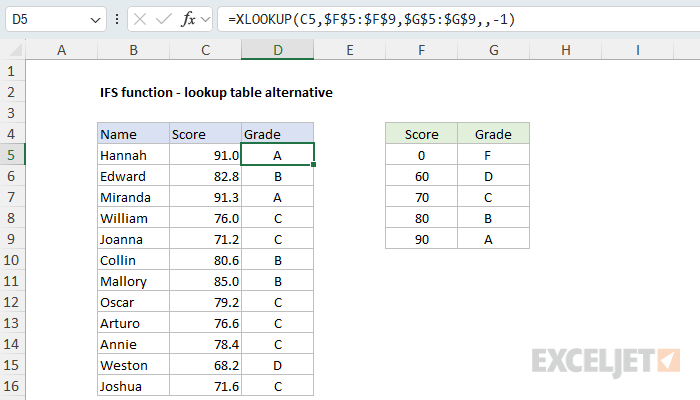Screen dimensions: 700x400
Task: Click lookup table grade F
Action: [x=493, y=155]
